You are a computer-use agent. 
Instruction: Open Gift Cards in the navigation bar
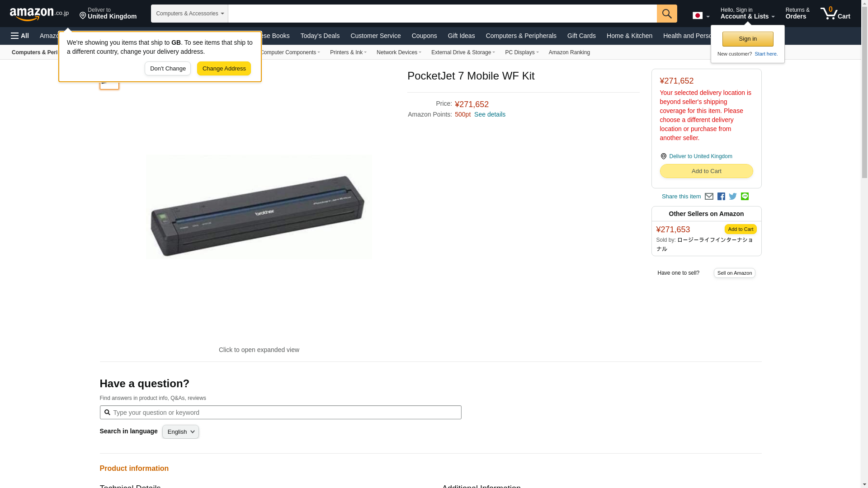click(x=581, y=36)
